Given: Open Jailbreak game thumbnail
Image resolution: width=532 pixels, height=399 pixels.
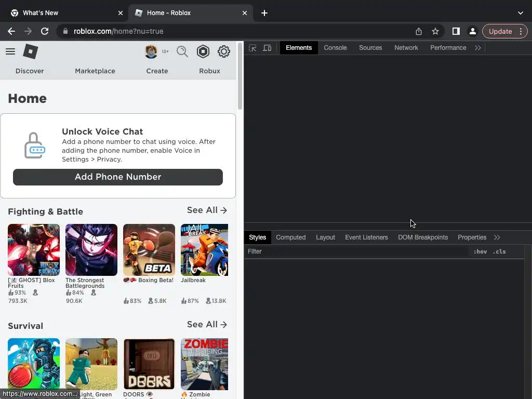Looking at the screenshot, I should (x=204, y=250).
